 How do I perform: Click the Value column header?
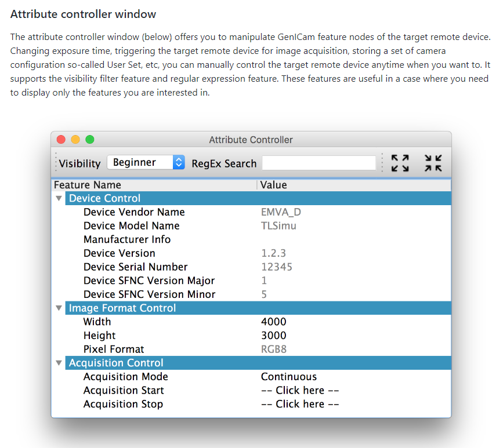tap(273, 184)
